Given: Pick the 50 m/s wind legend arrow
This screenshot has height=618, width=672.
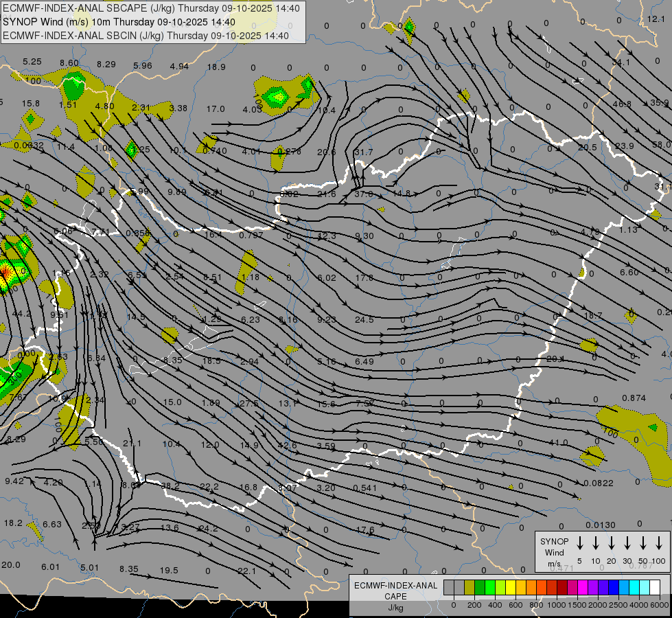Looking at the screenshot, I should [x=643, y=543].
